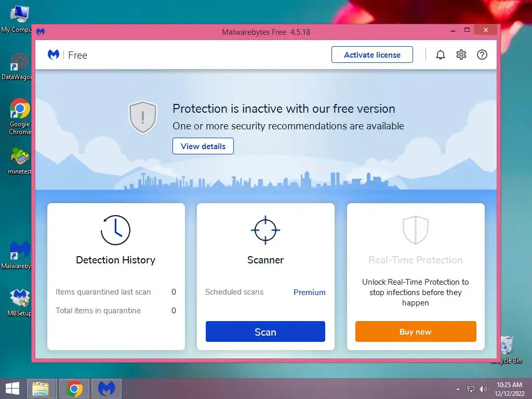The image size is (532, 399).
Task: Click the Premium link for scheduled scans
Action: click(x=310, y=292)
